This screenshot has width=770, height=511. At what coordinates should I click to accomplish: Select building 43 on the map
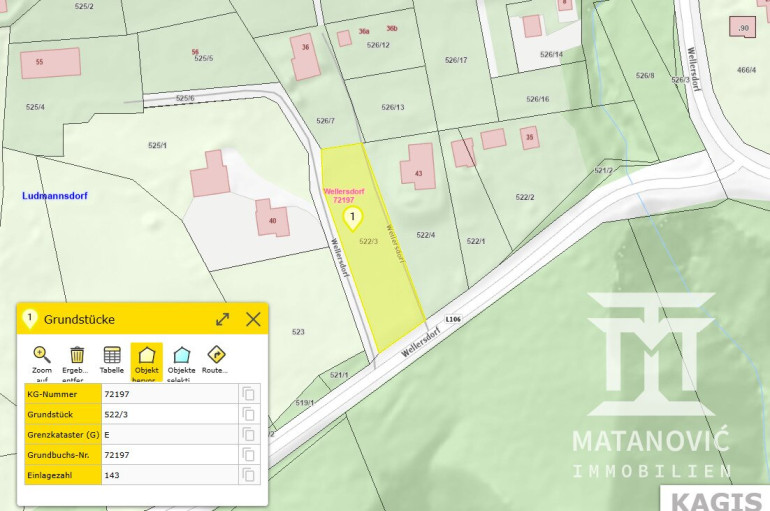tap(418, 167)
